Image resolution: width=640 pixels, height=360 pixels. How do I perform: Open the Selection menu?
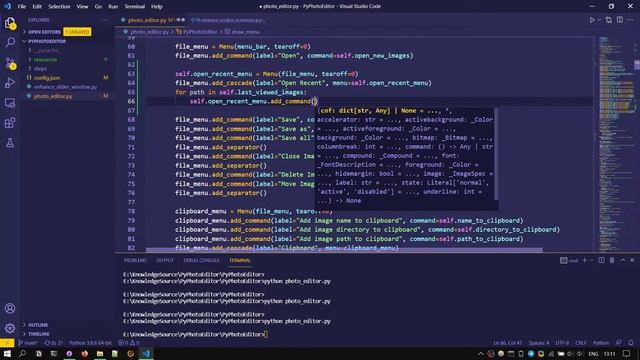pyautogui.click(x=59, y=7)
